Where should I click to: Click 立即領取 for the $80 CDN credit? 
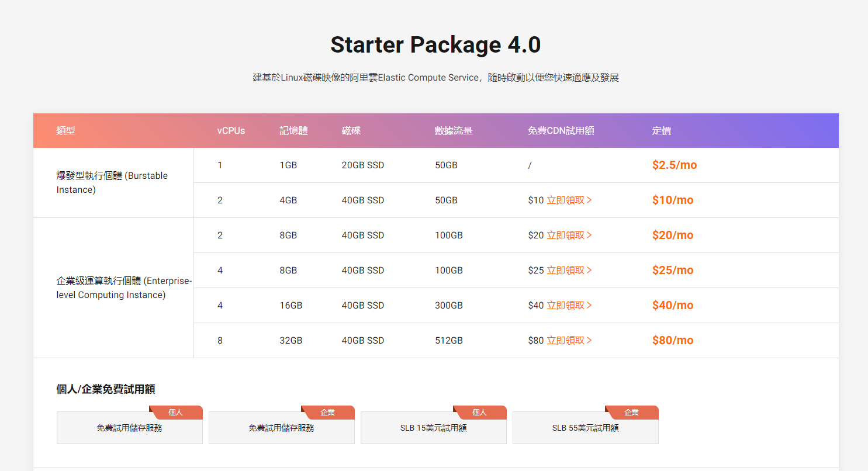[x=569, y=341]
